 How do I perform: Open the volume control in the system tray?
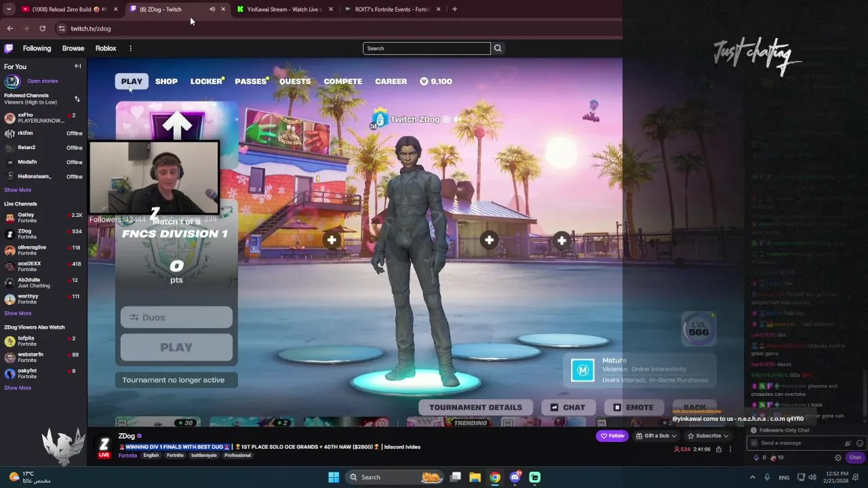tap(812, 477)
